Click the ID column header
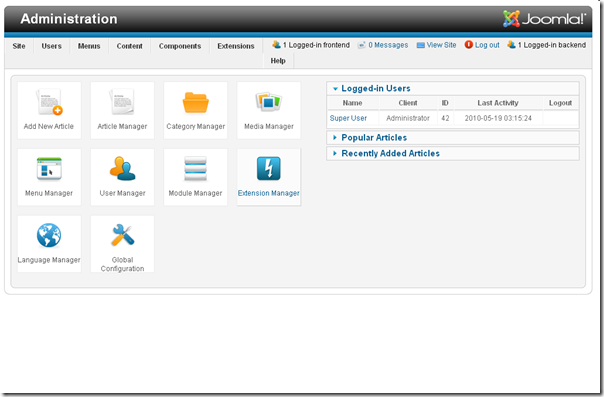Screen dimensions: 604x397 tap(445, 103)
